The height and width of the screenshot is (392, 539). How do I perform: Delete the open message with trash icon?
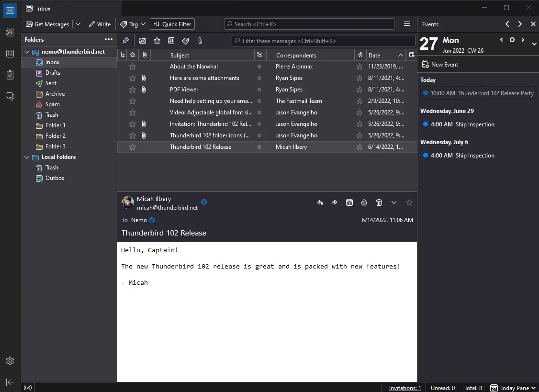click(379, 202)
